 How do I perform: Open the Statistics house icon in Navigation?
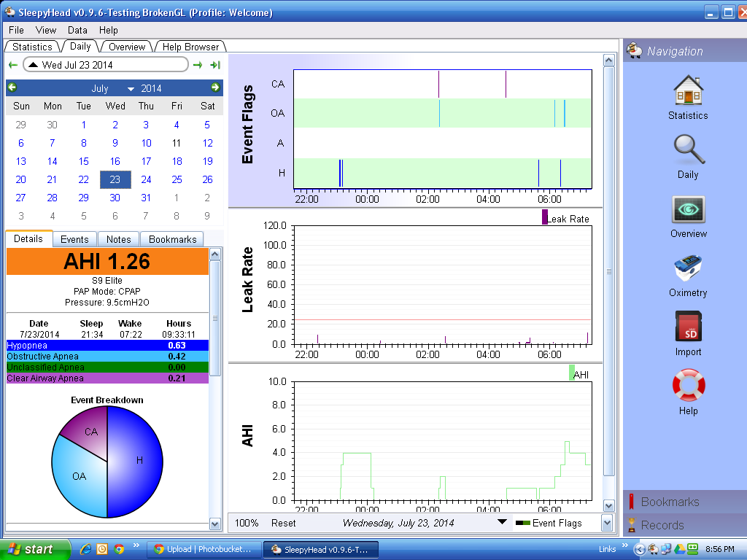pyautogui.click(x=688, y=90)
